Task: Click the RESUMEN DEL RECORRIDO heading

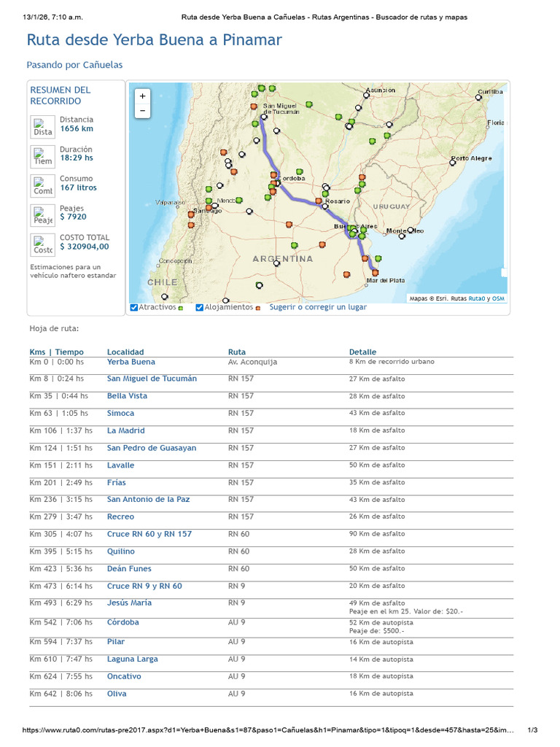Action: [61, 96]
